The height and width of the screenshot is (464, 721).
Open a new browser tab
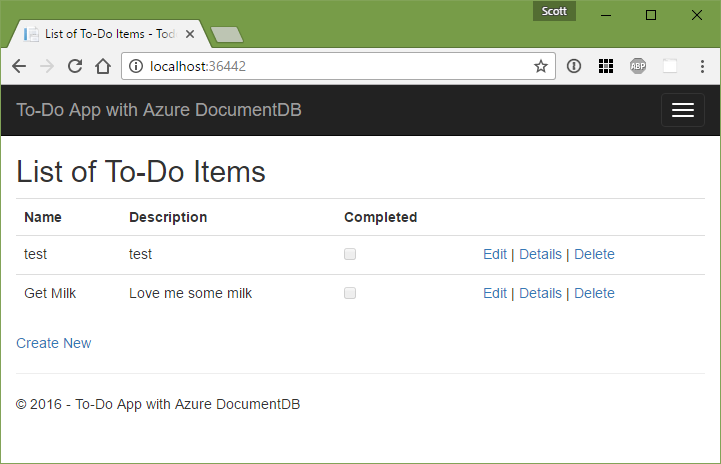(227, 34)
